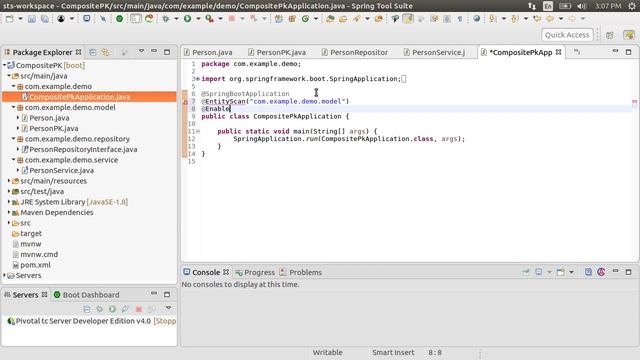Click the Show Whitespace Characters pilcrow icon

[460, 19]
